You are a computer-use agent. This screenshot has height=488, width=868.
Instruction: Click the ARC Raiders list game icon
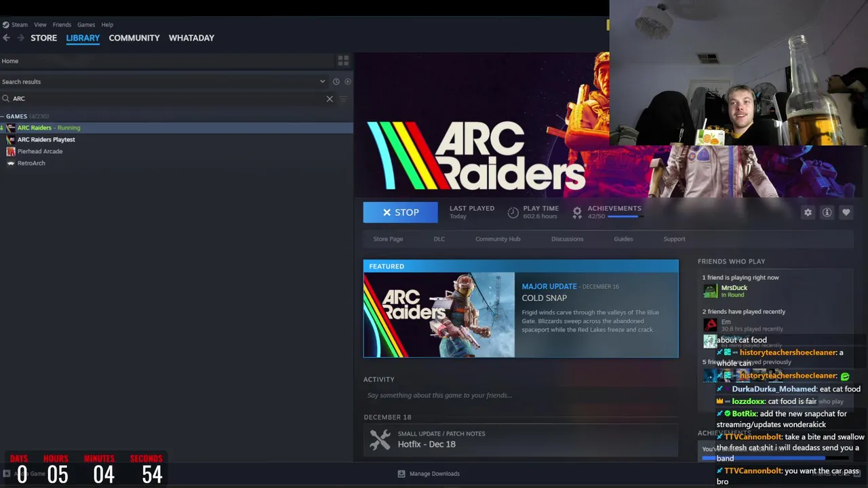(x=11, y=127)
